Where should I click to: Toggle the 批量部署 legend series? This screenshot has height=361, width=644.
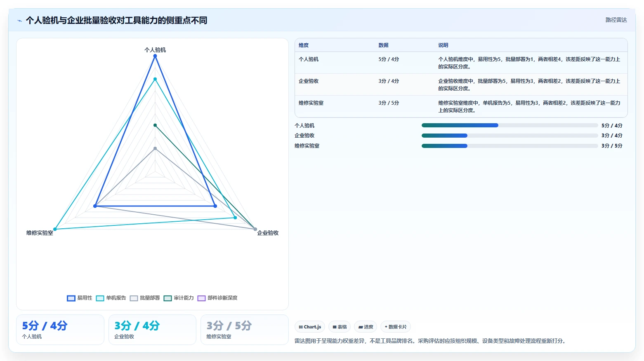[145, 298]
